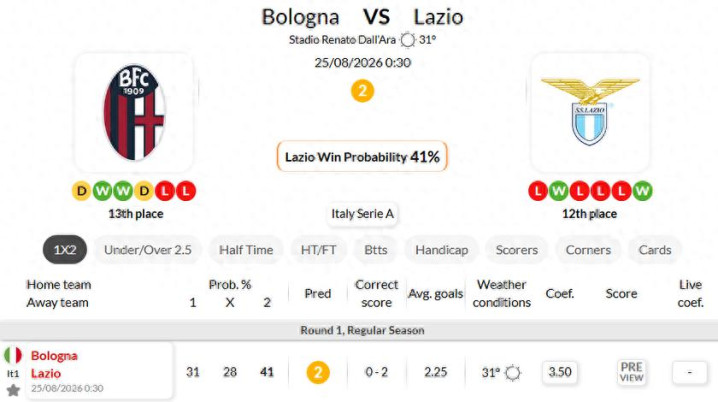Click the PRE VIEW button
This screenshot has height=402, width=718.
(631, 372)
